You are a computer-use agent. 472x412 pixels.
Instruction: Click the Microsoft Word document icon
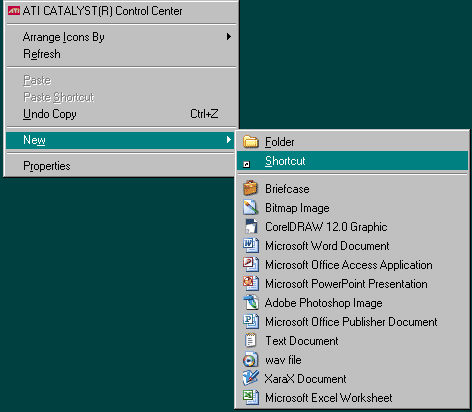tap(251, 245)
